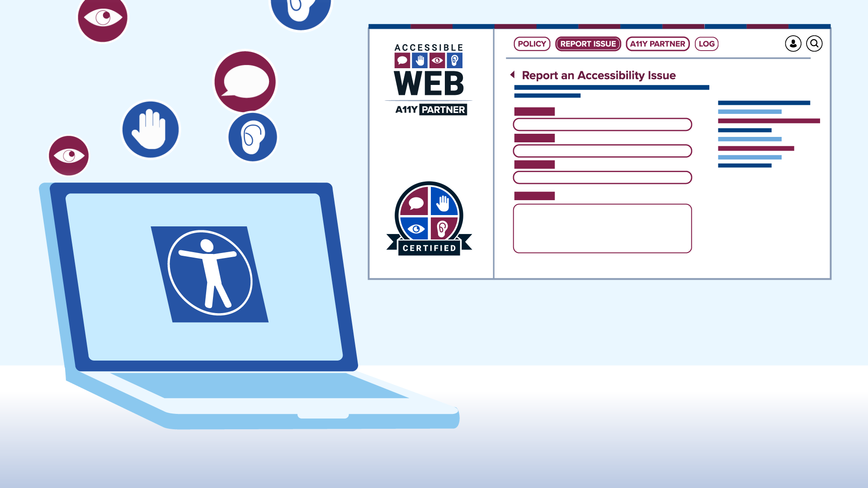The height and width of the screenshot is (488, 868).
Task: Open the LOG navigation tab
Action: tap(706, 43)
